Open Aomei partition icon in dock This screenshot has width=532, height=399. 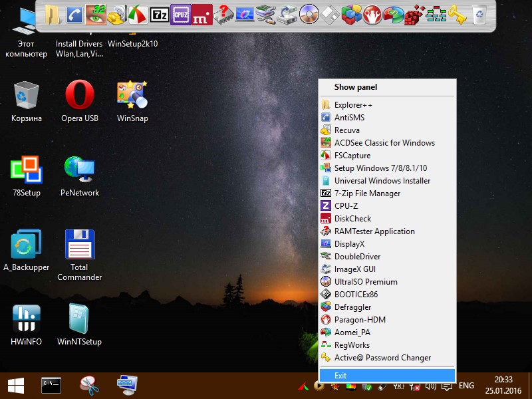394,15
